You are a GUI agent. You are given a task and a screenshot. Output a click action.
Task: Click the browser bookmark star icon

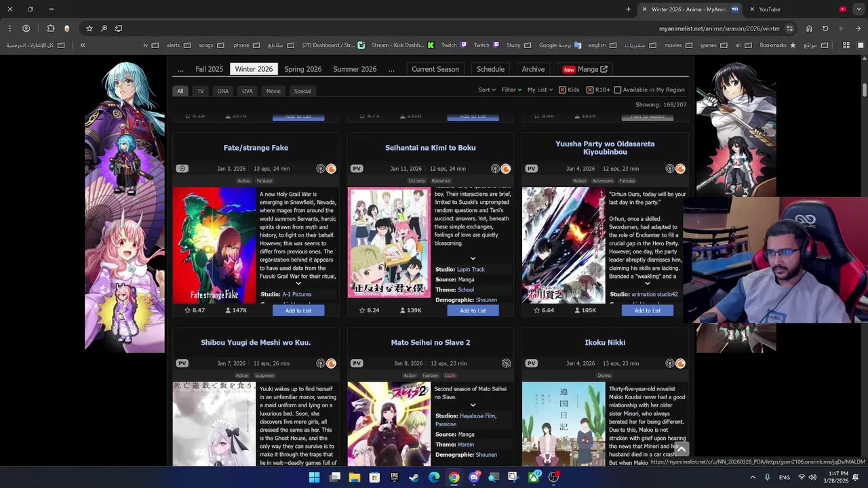pos(89,28)
